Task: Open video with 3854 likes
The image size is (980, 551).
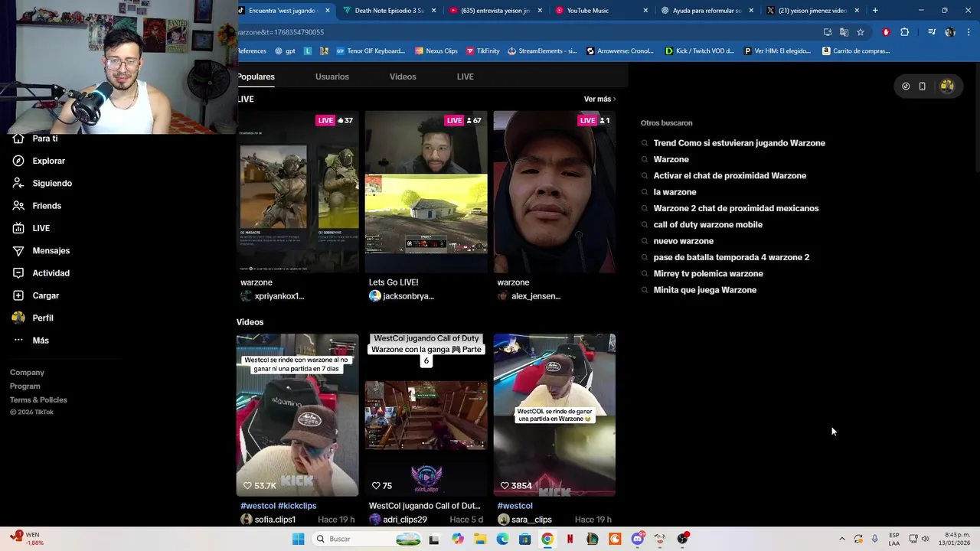Action: coord(554,415)
